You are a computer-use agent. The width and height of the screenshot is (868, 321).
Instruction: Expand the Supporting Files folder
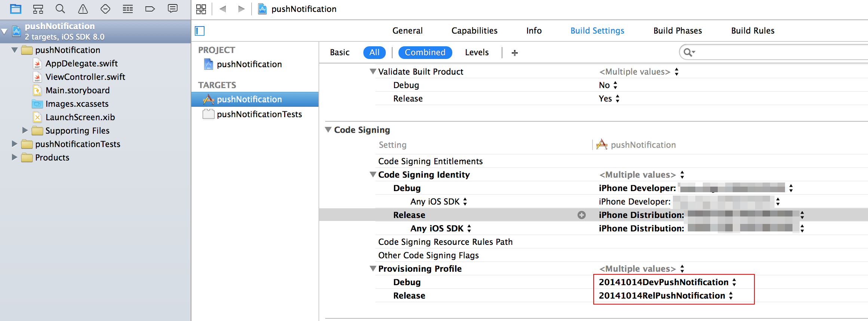[x=25, y=130]
